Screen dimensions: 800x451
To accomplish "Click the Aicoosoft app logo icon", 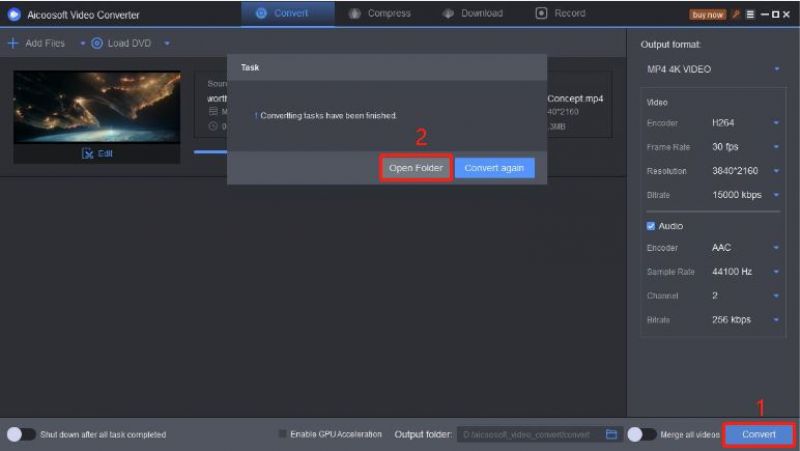I will click(14, 14).
